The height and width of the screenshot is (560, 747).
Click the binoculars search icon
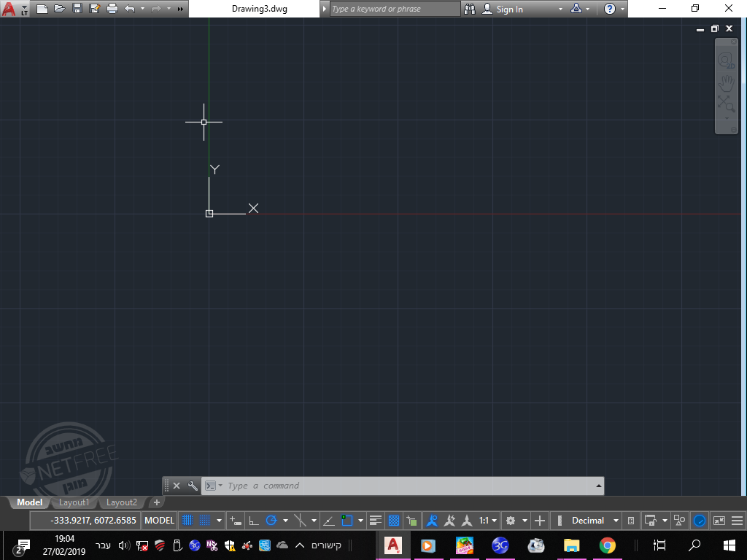pyautogui.click(x=470, y=9)
